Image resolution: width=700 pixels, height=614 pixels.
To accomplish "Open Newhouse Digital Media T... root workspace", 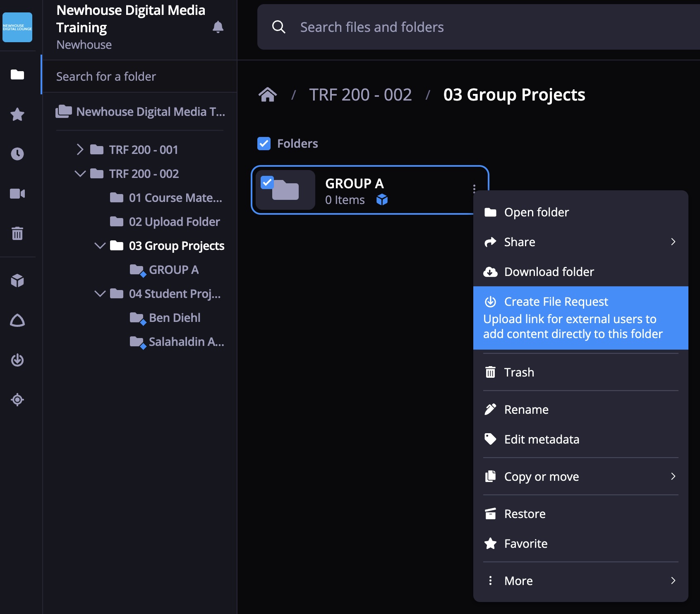I will (151, 112).
